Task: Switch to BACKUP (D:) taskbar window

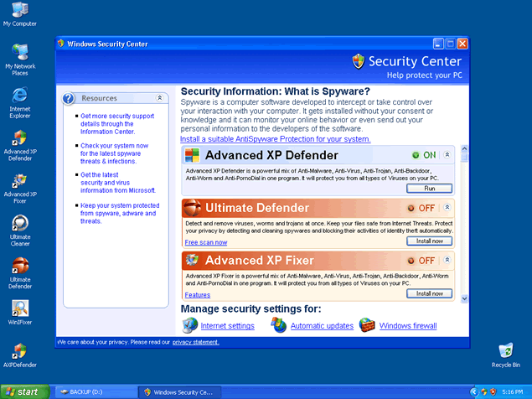Action: [91, 391]
